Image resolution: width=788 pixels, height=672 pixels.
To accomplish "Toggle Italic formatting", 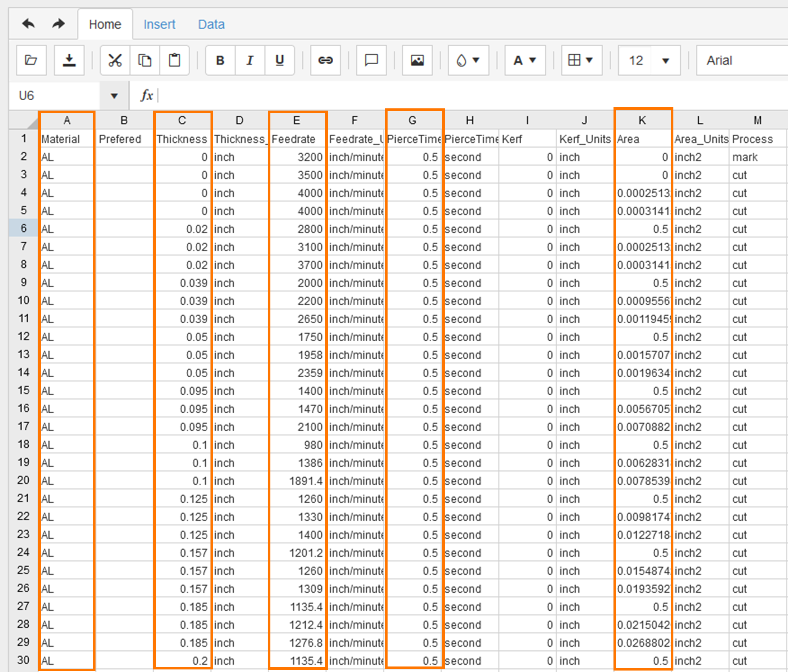I will (250, 60).
